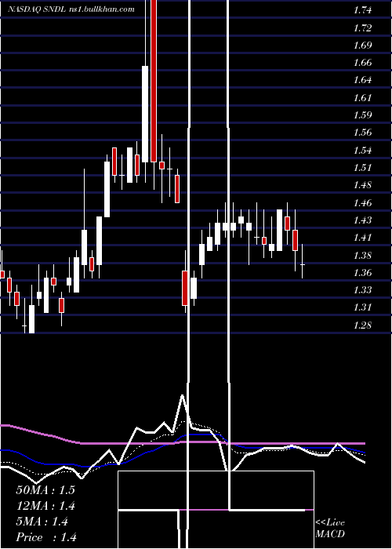Image resolution: width=392 pixels, height=549 pixels.
Task: Click the <<Live MACD label
Action: [330, 529]
